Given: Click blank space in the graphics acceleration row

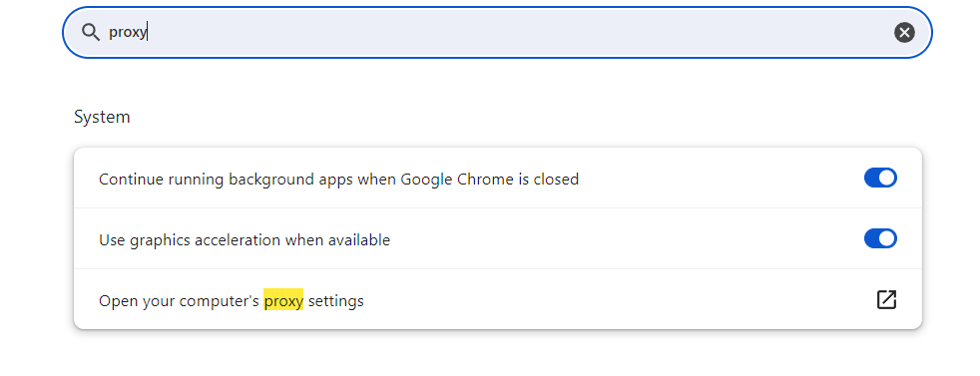Looking at the screenshot, I should 625,239.
